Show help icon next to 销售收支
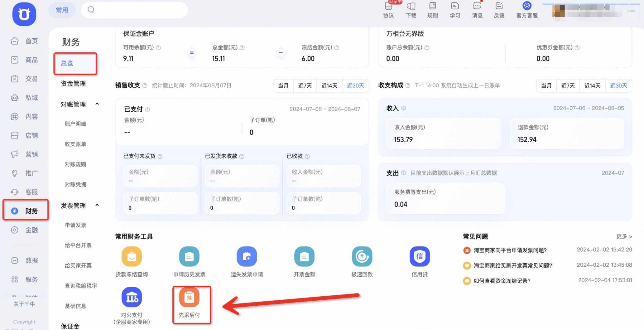The width and height of the screenshot is (644, 330). [x=145, y=85]
